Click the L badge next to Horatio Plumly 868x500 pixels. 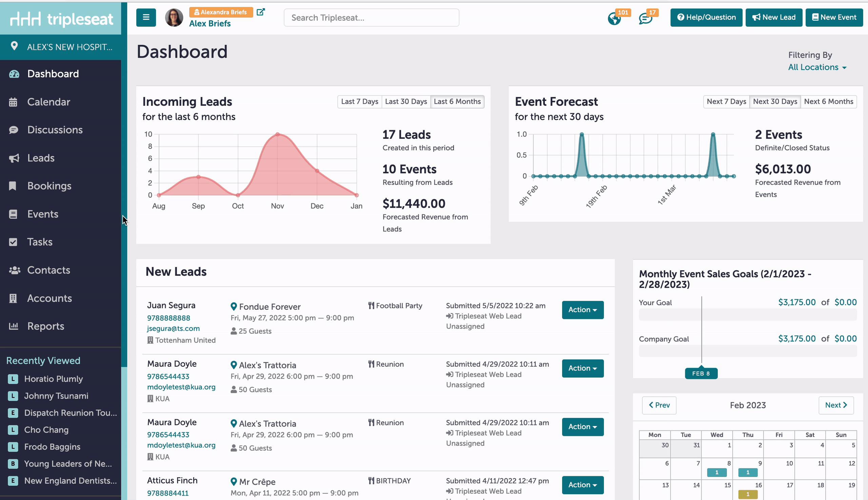coord(13,379)
